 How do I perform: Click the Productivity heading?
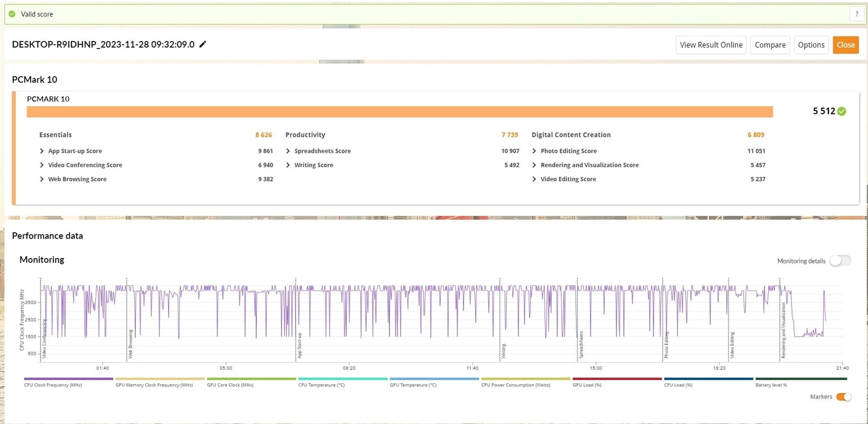(305, 135)
